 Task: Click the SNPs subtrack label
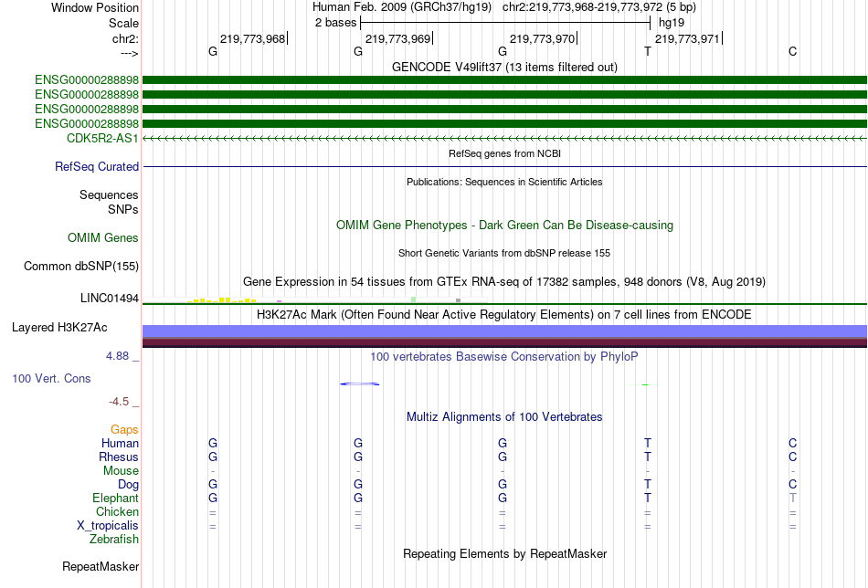[x=123, y=209]
